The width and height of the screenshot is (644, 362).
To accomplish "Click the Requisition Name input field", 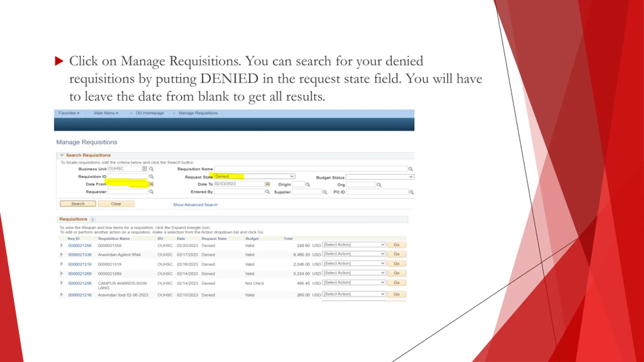I will pos(311,169).
